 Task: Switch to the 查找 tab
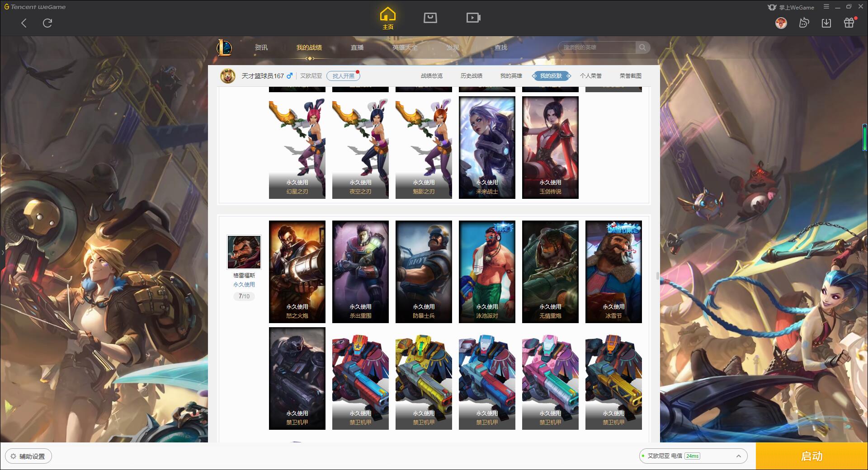pyautogui.click(x=501, y=47)
